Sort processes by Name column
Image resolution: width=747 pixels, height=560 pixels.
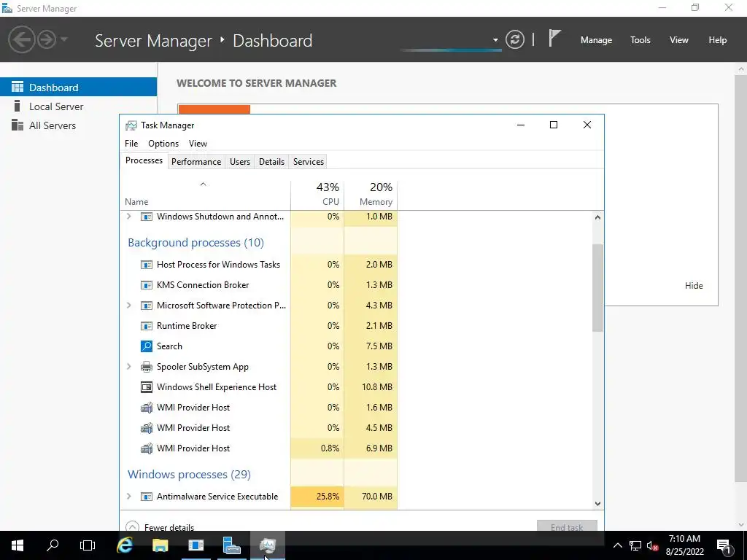pos(205,195)
